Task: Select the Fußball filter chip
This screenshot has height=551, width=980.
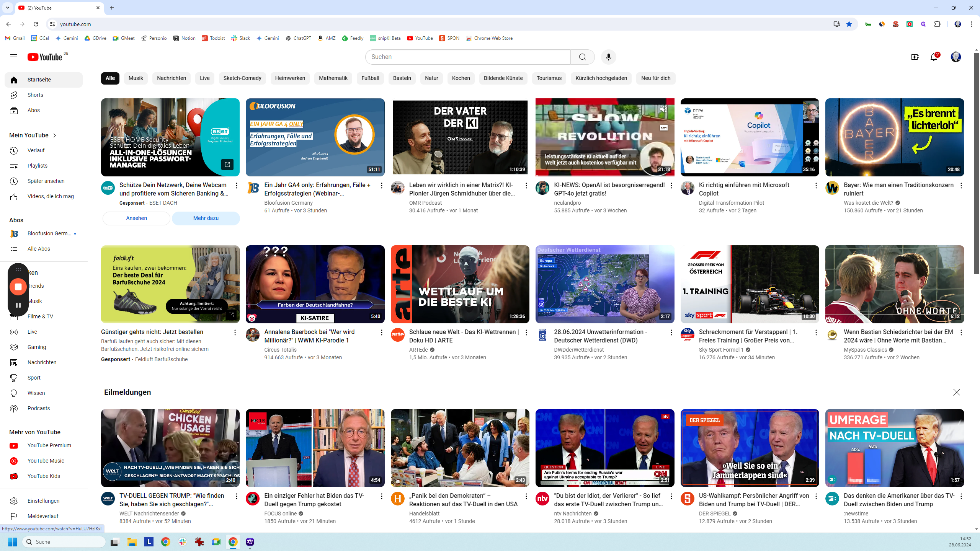Action: pyautogui.click(x=370, y=78)
